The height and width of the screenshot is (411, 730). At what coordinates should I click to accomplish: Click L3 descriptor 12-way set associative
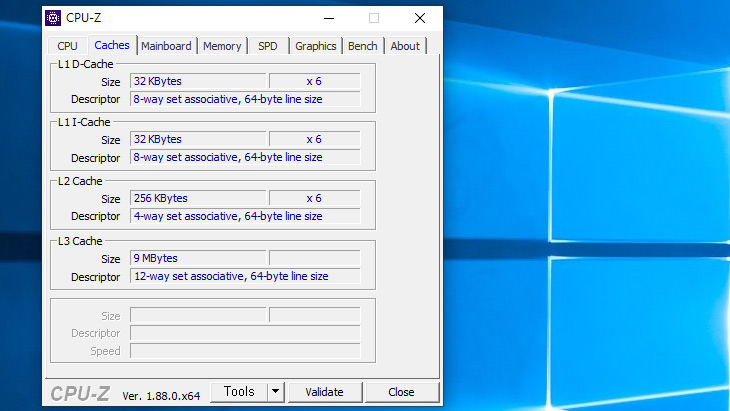[x=245, y=276]
